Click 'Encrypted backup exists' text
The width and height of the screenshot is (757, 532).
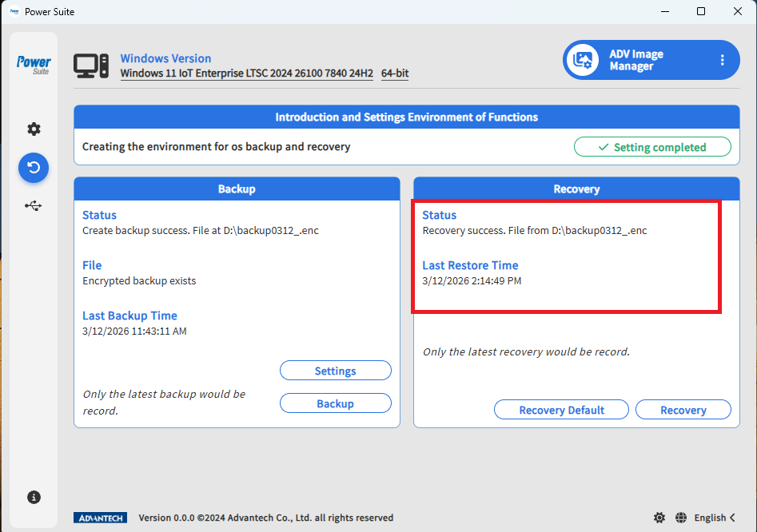tap(139, 280)
